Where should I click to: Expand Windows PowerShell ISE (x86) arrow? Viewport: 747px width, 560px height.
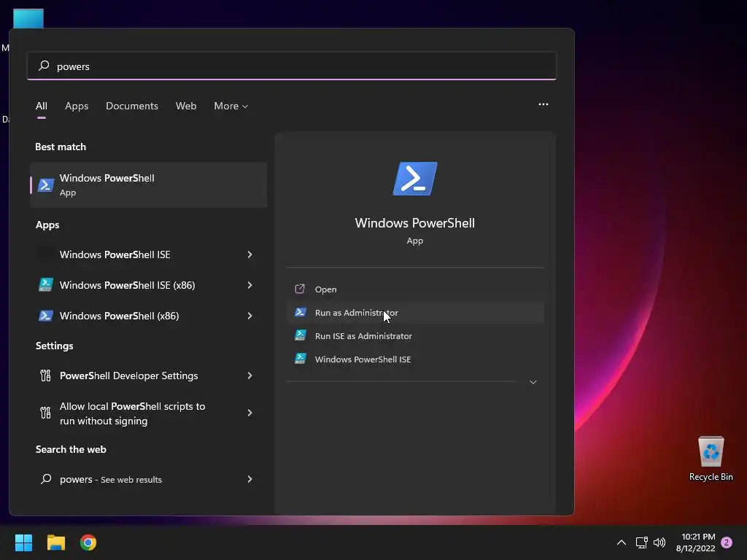pyautogui.click(x=249, y=285)
